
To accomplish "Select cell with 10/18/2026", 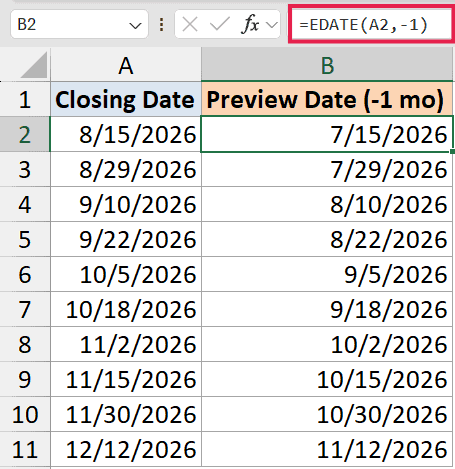I will click(x=126, y=309).
